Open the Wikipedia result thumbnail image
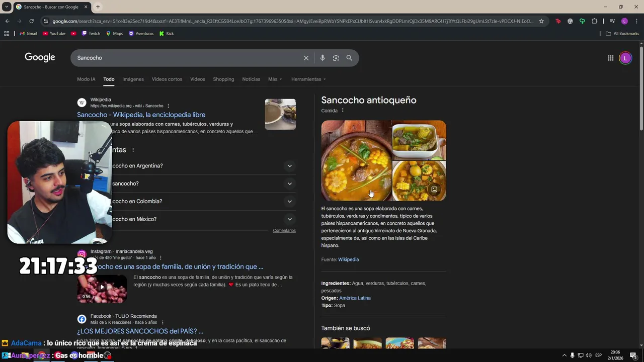Screen dimensions: 644x362 click(280, 114)
